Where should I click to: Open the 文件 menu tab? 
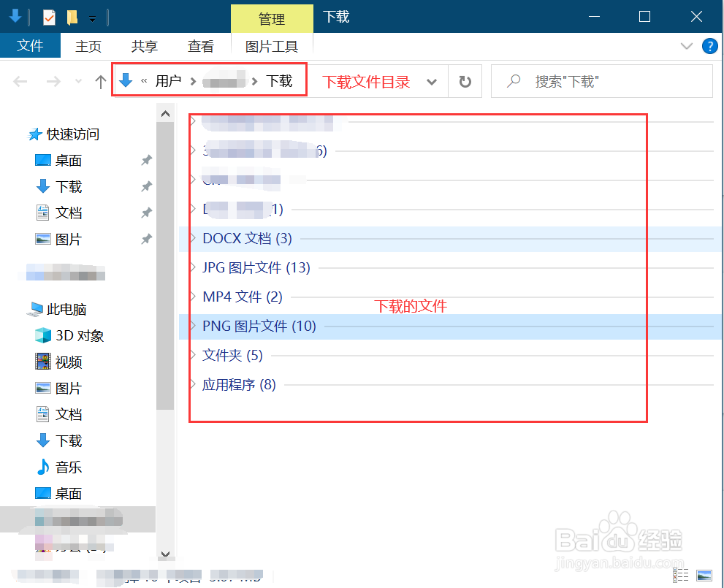pos(30,45)
